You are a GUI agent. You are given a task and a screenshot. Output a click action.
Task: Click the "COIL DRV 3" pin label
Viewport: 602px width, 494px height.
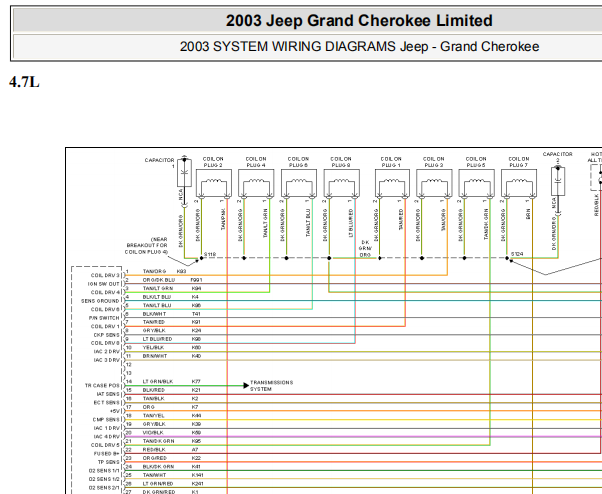point(106,275)
